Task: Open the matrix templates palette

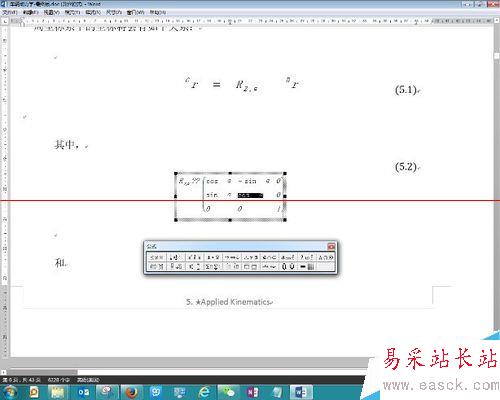Action: [306, 266]
